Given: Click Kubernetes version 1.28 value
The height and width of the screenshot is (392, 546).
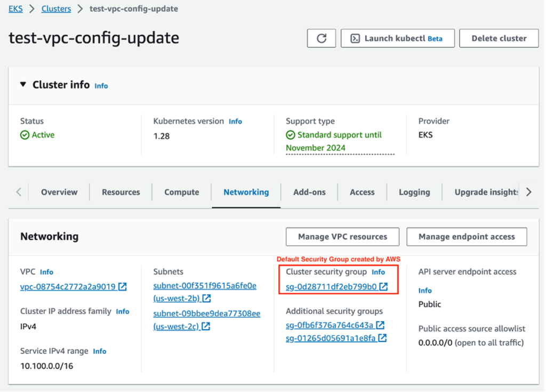Looking at the screenshot, I should pos(162,136).
